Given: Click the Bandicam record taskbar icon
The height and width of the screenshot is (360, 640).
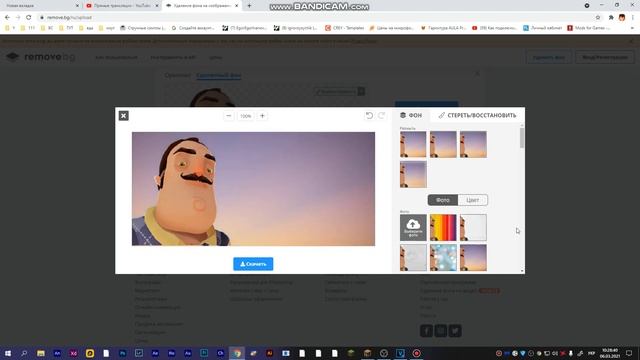Looking at the screenshot, I should click(416, 353).
